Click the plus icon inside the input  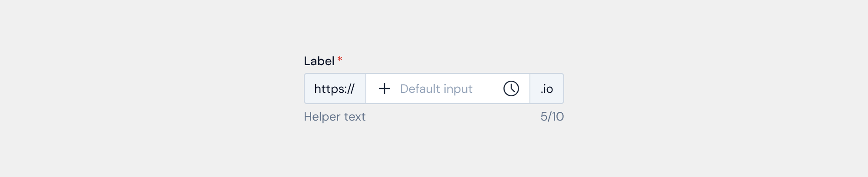pyautogui.click(x=385, y=89)
